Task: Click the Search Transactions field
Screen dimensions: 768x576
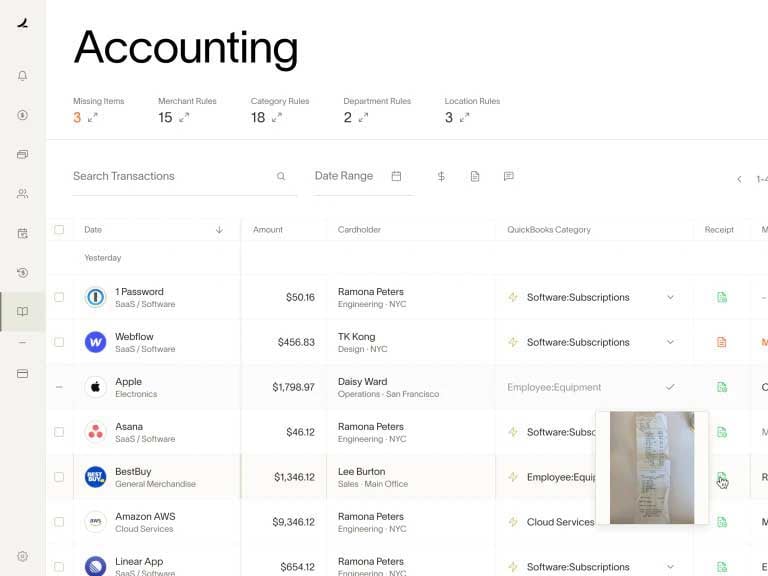Action: point(170,176)
